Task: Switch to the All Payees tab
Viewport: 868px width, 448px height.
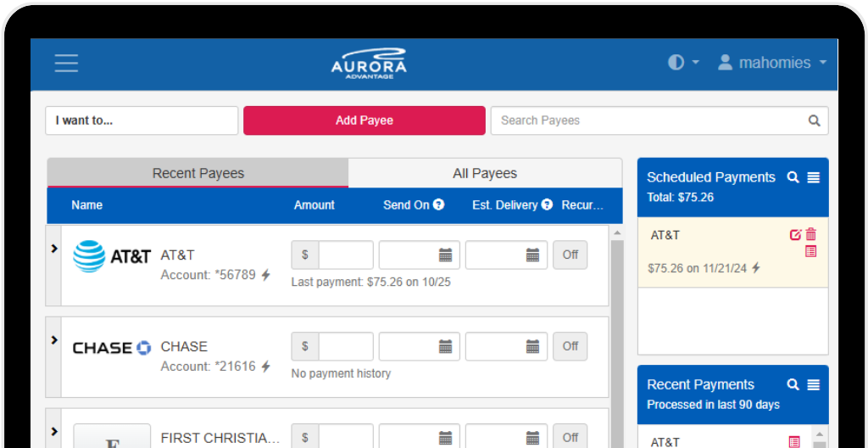Action: 485,173
